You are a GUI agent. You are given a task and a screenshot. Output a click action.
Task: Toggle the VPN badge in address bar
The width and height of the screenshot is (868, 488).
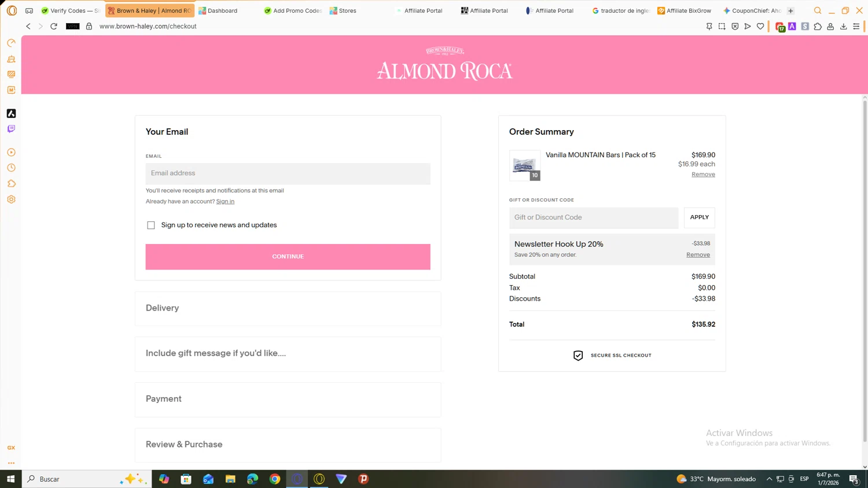[72, 26]
